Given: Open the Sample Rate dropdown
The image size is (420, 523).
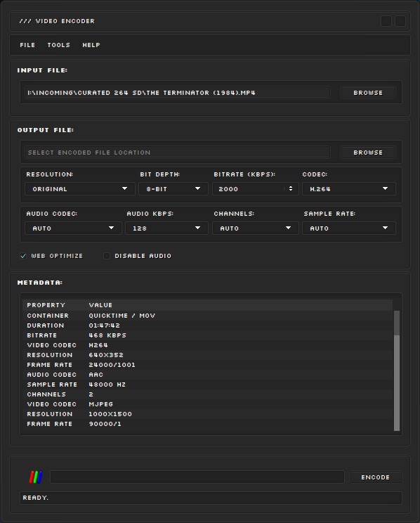Looking at the screenshot, I should [x=349, y=228].
